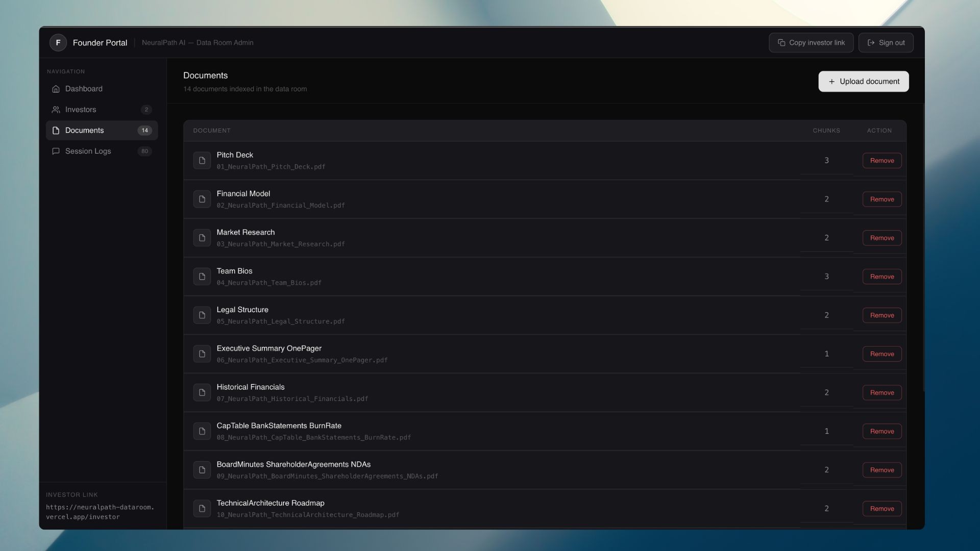Remove the Market Research document
The width and height of the screenshot is (980, 551).
click(882, 238)
